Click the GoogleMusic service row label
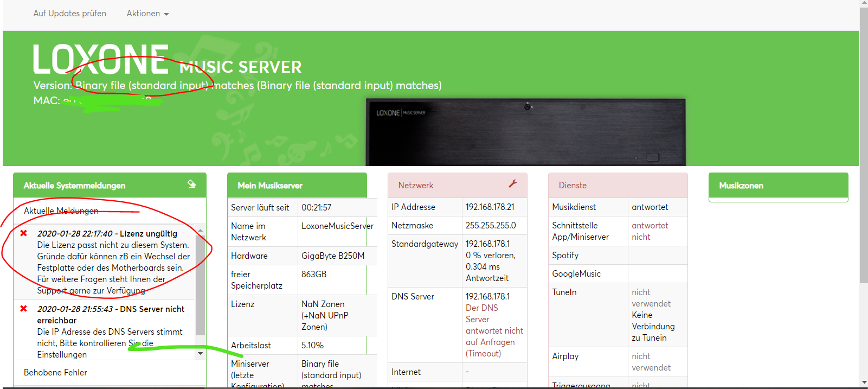The width and height of the screenshot is (868, 389). (x=576, y=274)
